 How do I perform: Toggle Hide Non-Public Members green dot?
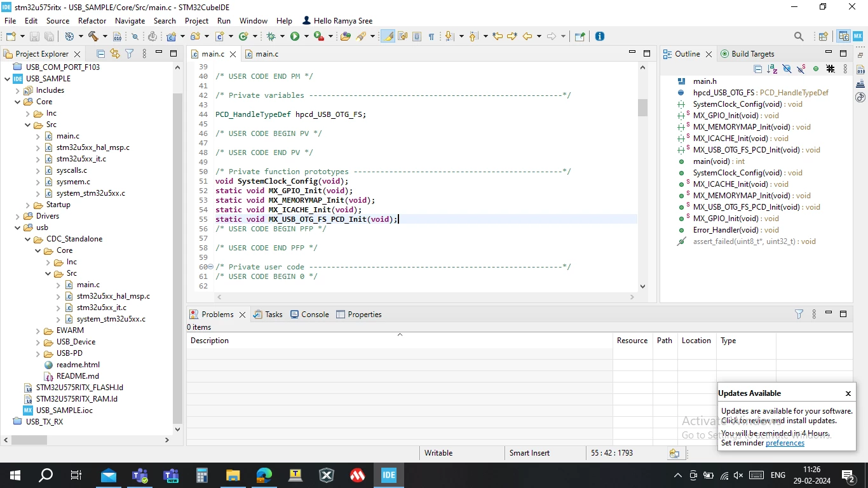click(x=816, y=69)
